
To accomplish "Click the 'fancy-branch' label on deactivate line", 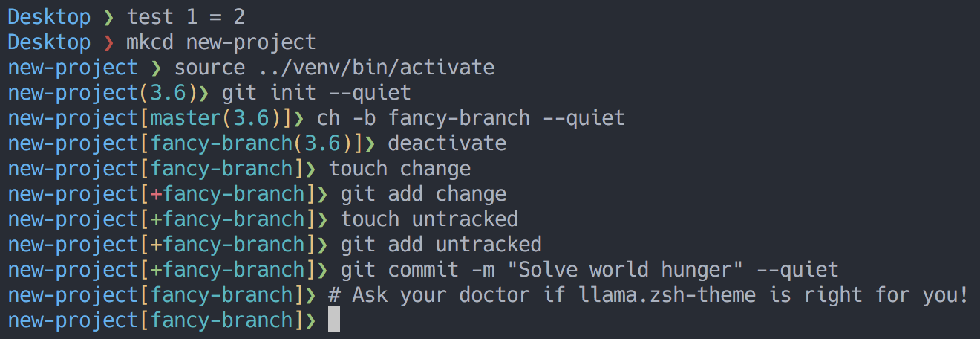I will click(x=221, y=143).
